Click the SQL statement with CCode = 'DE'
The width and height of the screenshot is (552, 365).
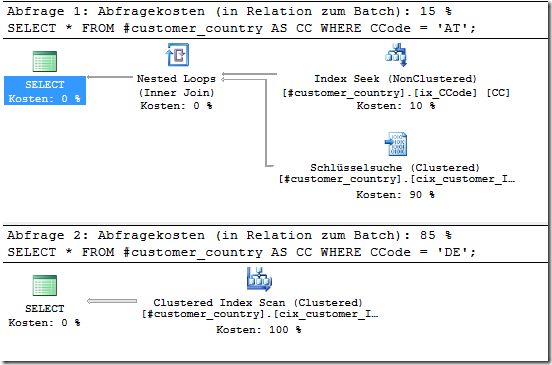pos(242,252)
